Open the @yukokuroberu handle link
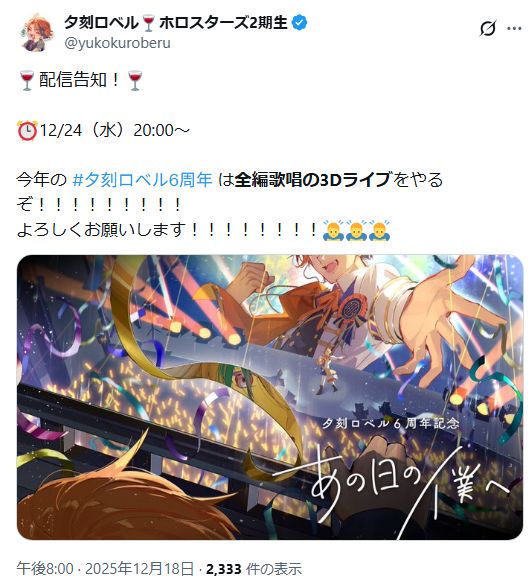 click(x=117, y=43)
